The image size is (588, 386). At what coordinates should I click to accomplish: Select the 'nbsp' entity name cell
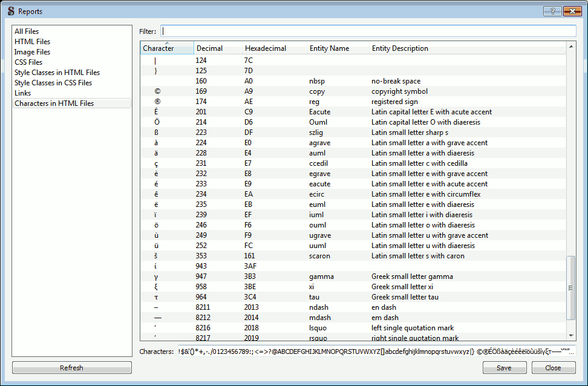[x=317, y=81]
